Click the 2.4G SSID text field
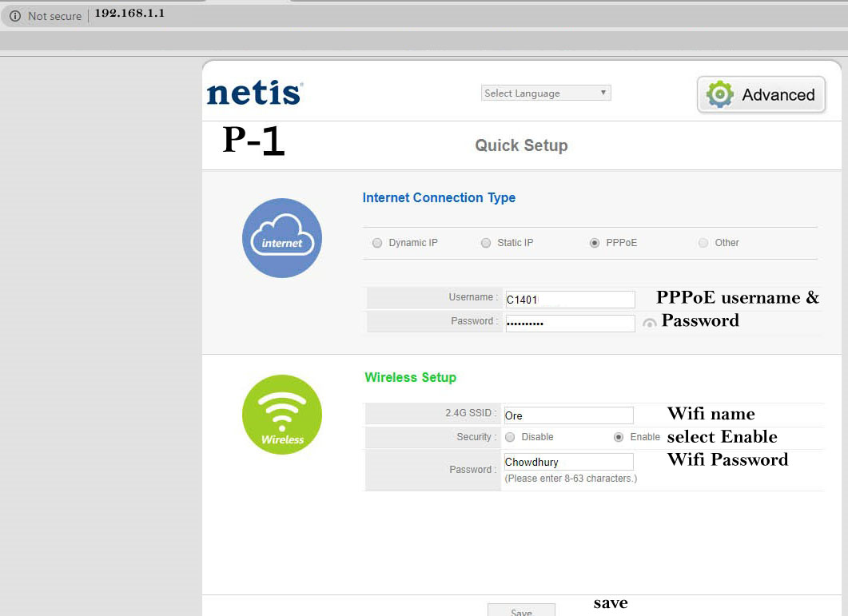848x616 pixels. 567,415
